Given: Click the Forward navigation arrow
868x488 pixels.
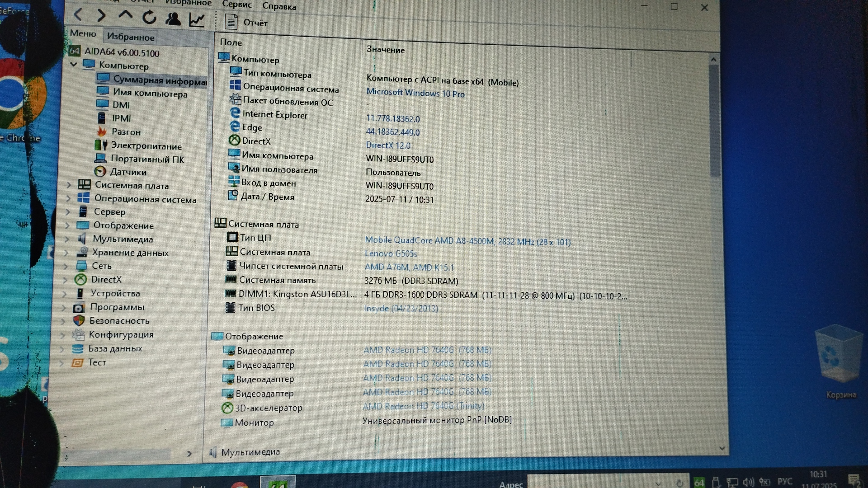Looking at the screenshot, I should point(101,16).
